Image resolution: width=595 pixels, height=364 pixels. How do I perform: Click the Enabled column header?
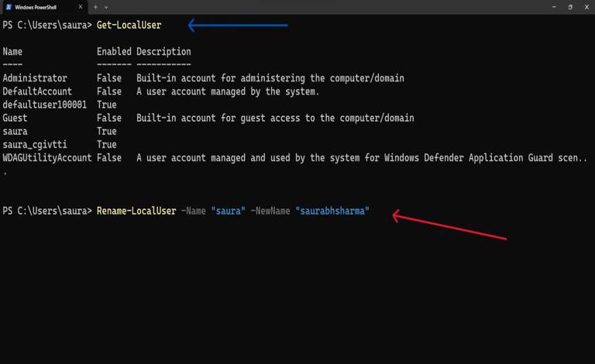[x=114, y=52]
